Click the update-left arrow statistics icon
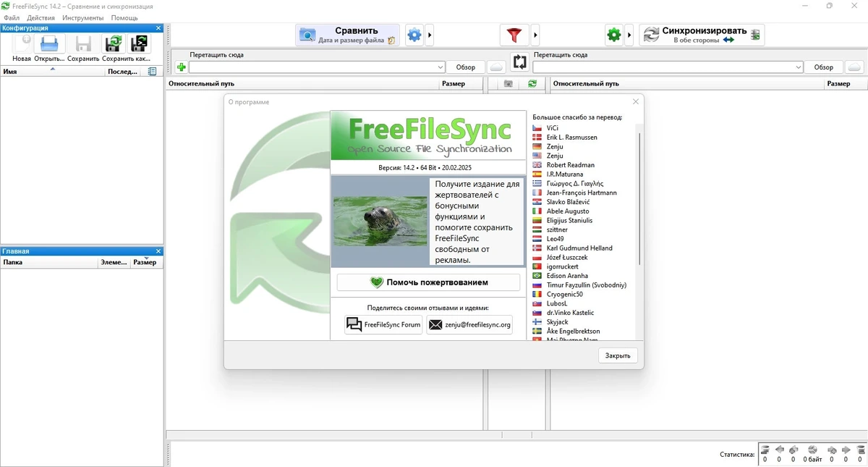 point(779,450)
